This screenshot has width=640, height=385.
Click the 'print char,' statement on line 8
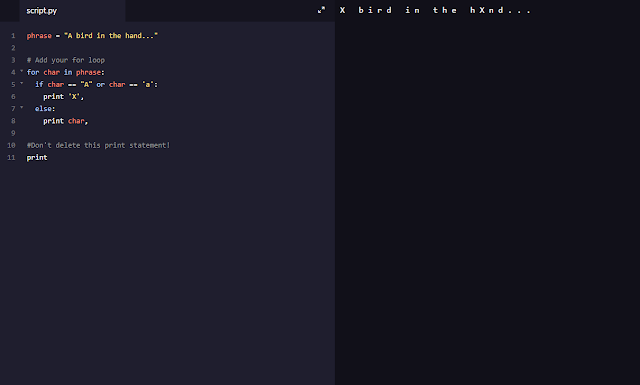click(66, 121)
